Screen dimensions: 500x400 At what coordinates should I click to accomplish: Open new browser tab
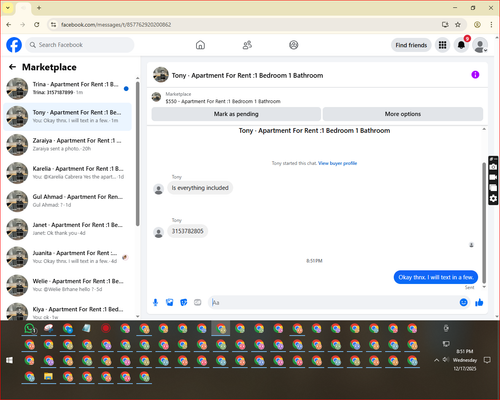tap(39, 8)
